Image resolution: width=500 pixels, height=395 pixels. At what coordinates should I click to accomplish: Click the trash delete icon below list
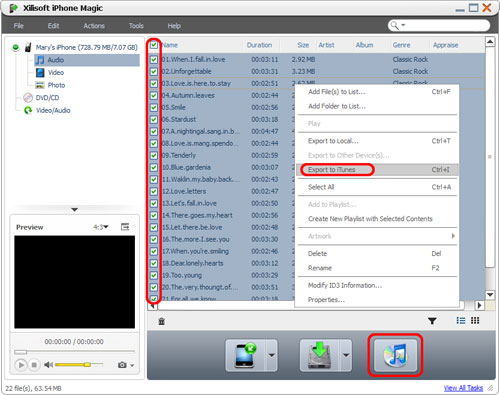pyautogui.click(x=162, y=321)
